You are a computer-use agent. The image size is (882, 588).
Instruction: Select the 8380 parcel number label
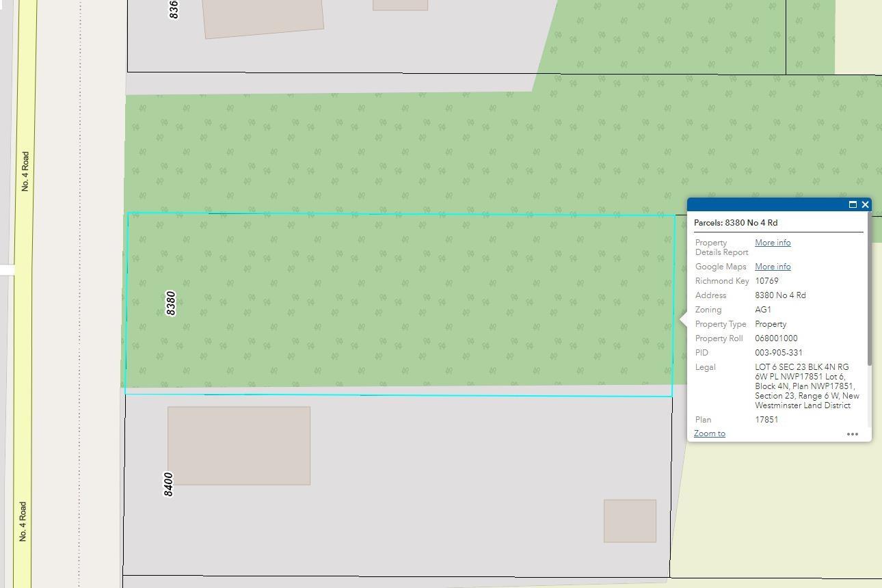171,303
